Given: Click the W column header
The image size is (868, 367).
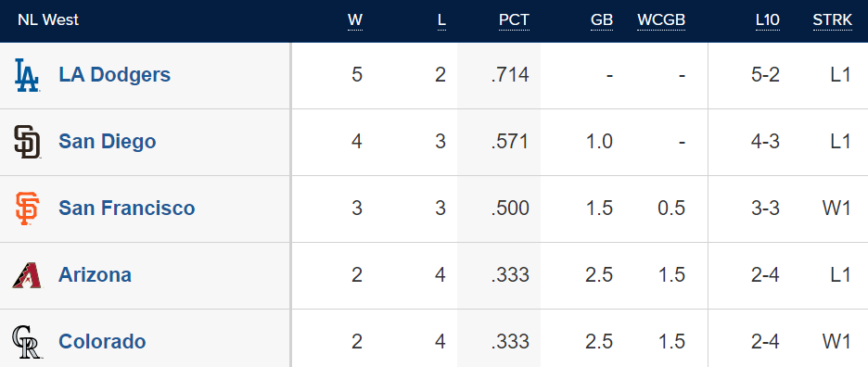Looking at the screenshot, I should click(355, 21).
